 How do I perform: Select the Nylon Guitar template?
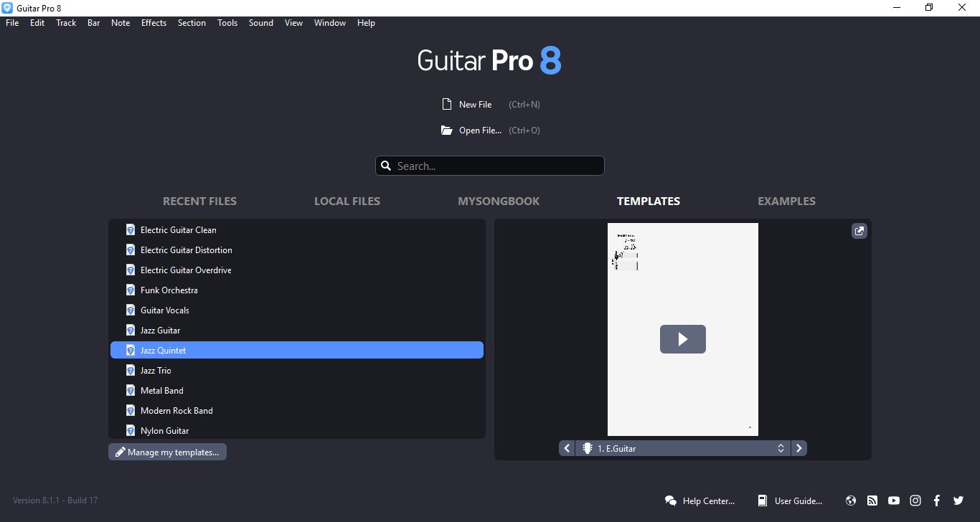(x=297, y=430)
